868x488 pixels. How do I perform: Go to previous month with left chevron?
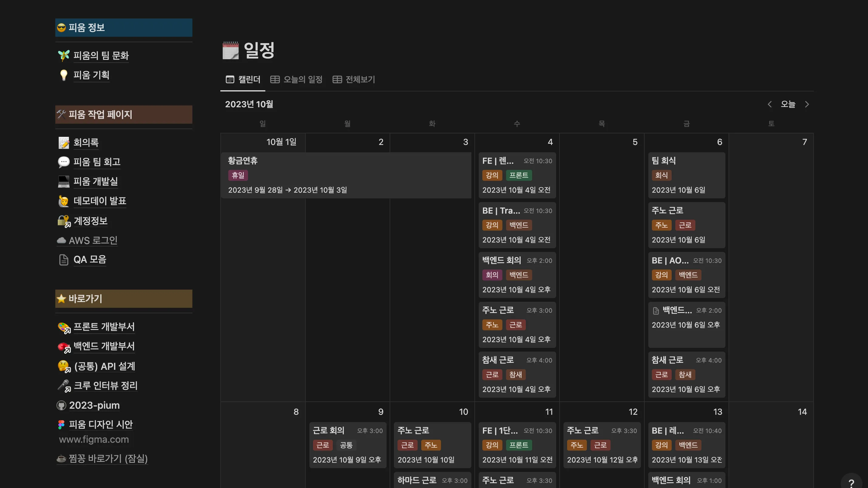(769, 105)
